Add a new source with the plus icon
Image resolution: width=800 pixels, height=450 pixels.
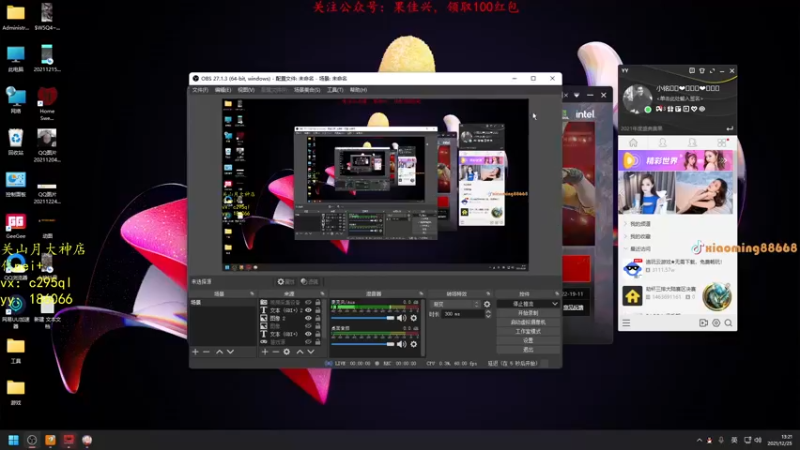[x=264, y=352]
